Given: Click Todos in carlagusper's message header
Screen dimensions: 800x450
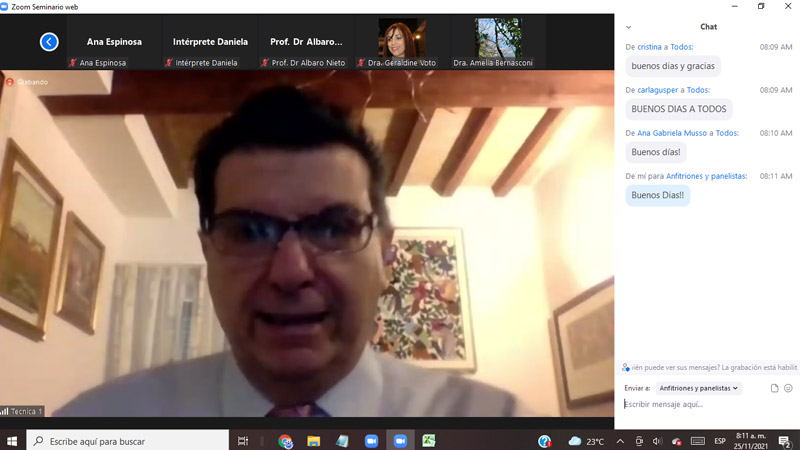Looking at the screenshot, I should pyautogui.click(x=698, y=90).
